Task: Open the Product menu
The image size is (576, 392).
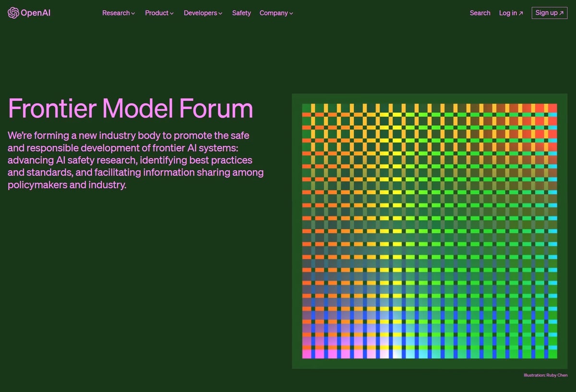Action: [159, 13]
